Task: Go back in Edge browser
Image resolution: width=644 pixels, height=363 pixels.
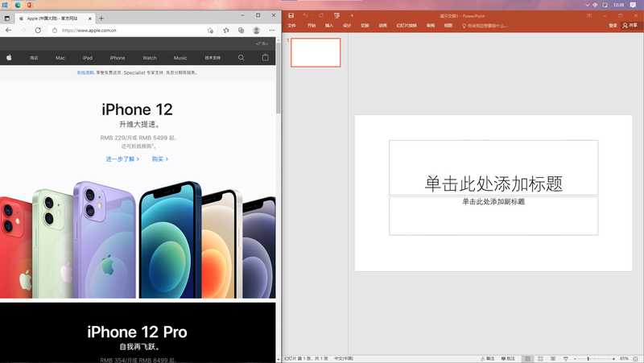Action: coord(8,31)
